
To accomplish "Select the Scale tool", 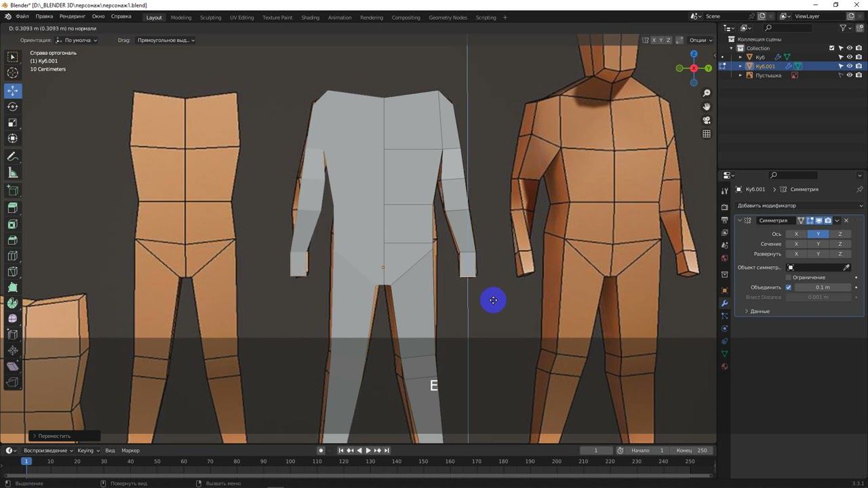I will pyautogui.click(x=13, y=123).
